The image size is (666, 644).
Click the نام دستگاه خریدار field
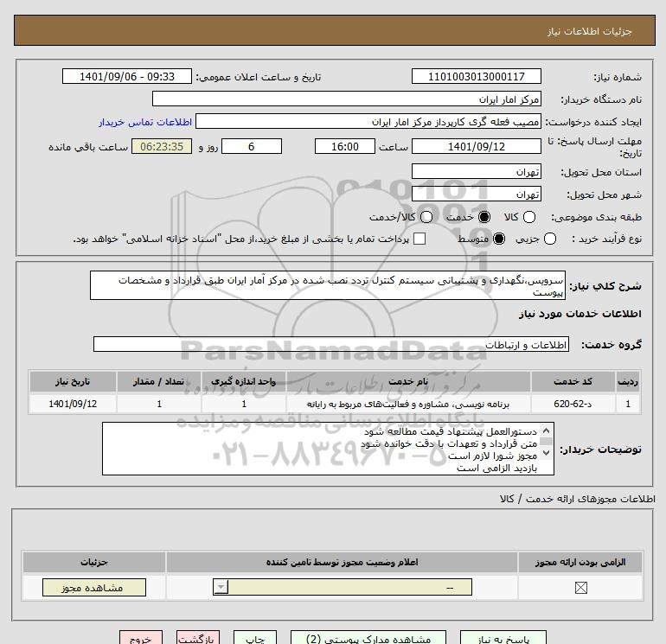(347, 99)
